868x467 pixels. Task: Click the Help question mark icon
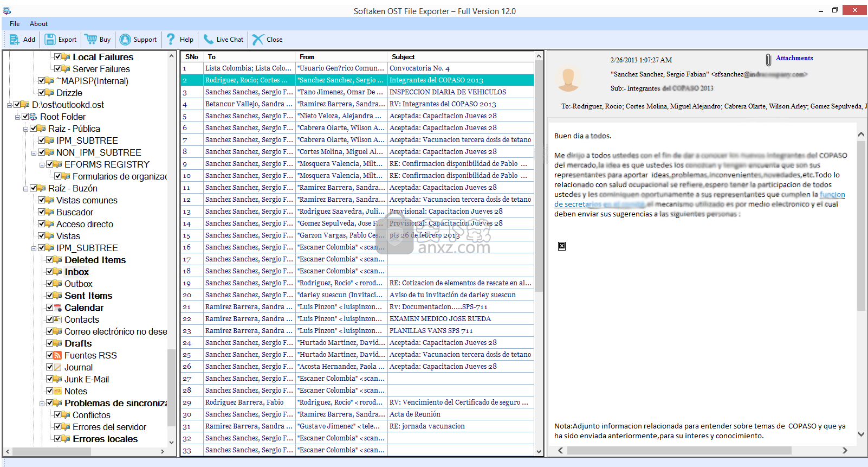[x=171, y=39]
